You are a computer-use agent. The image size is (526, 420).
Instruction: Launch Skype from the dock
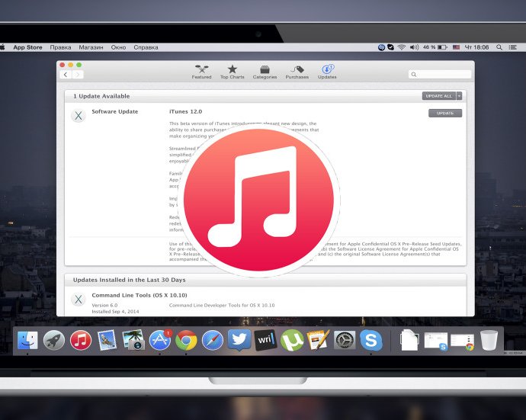(371, 340)
